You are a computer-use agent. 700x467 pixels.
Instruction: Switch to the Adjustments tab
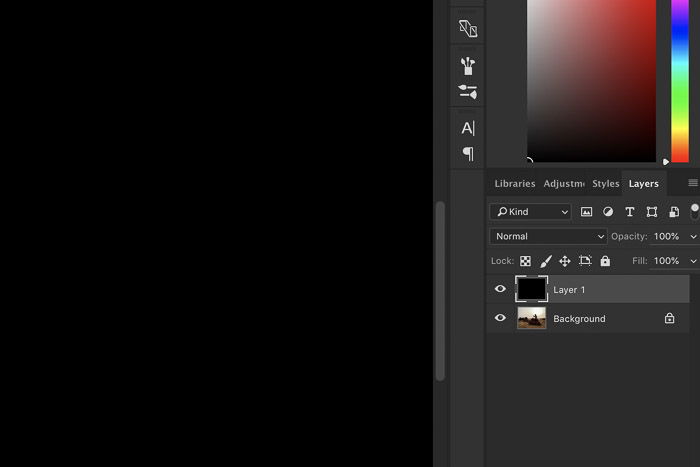[564, 183]
